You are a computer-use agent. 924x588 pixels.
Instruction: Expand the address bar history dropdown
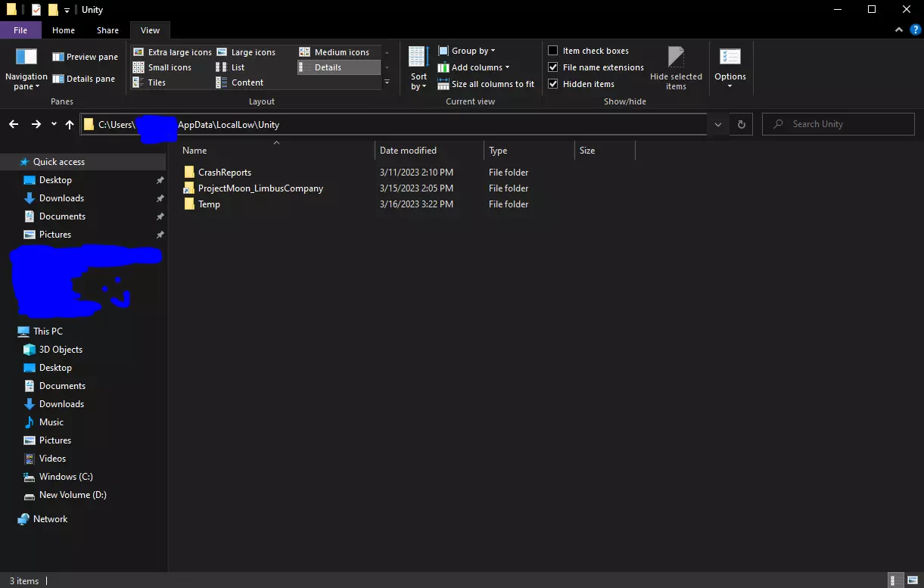click(x=718, y=124)
